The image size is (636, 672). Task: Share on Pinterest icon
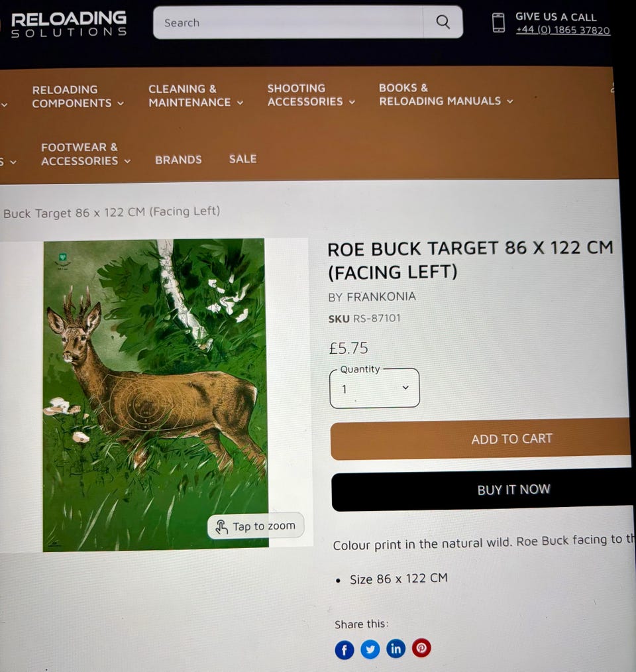click(421, 647)
